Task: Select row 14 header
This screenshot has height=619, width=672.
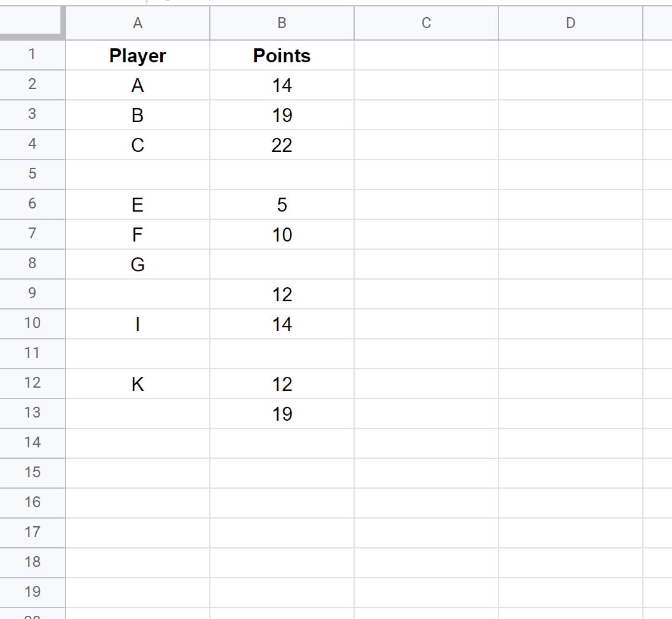Action: click(32, 443)
